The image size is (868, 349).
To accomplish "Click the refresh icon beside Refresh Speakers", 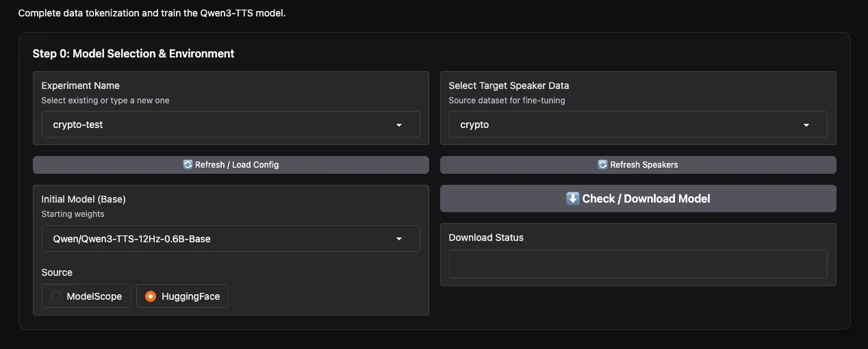I will click(x=602, y=165).
